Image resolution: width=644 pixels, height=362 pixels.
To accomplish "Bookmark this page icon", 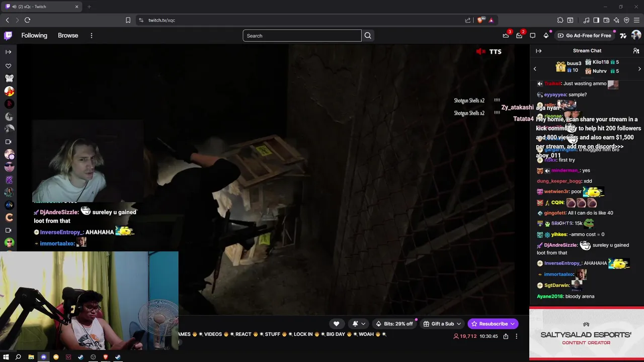I will pos(128,20).
